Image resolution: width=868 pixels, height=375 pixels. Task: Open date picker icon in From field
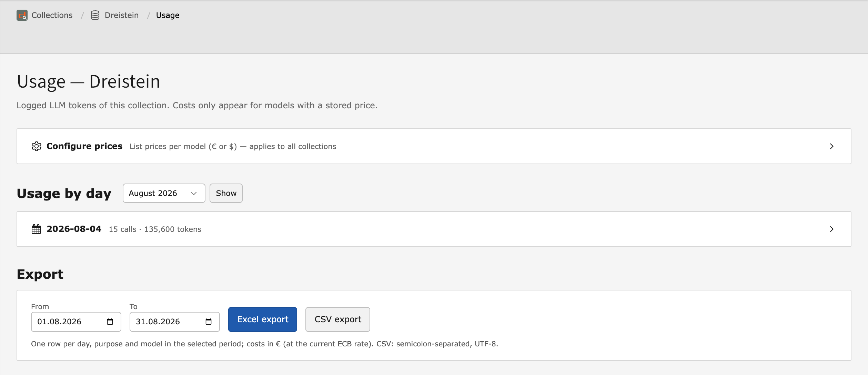[x=110, y=322]
